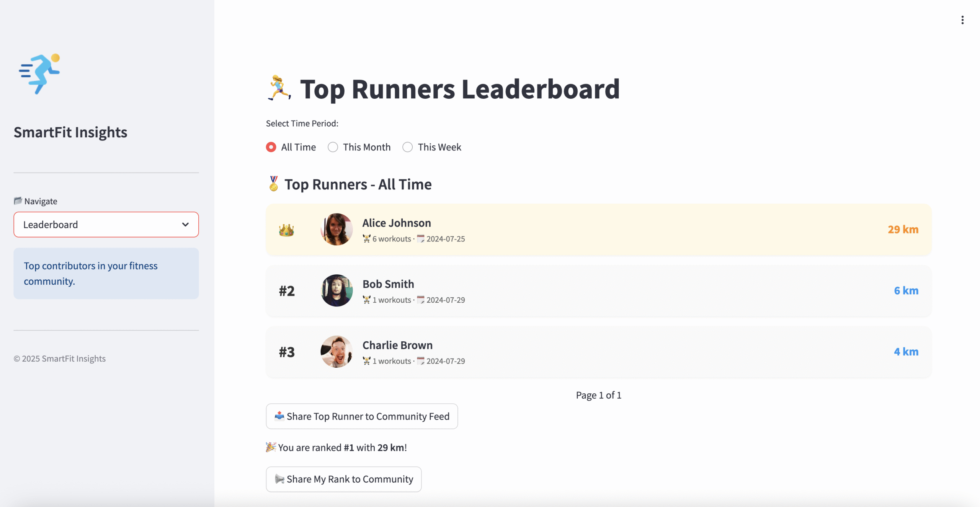The image size is (980, 507).
Task: Click the Page 1 of 1 indicator
Action: pyautogui.click(x=598, y=395)
